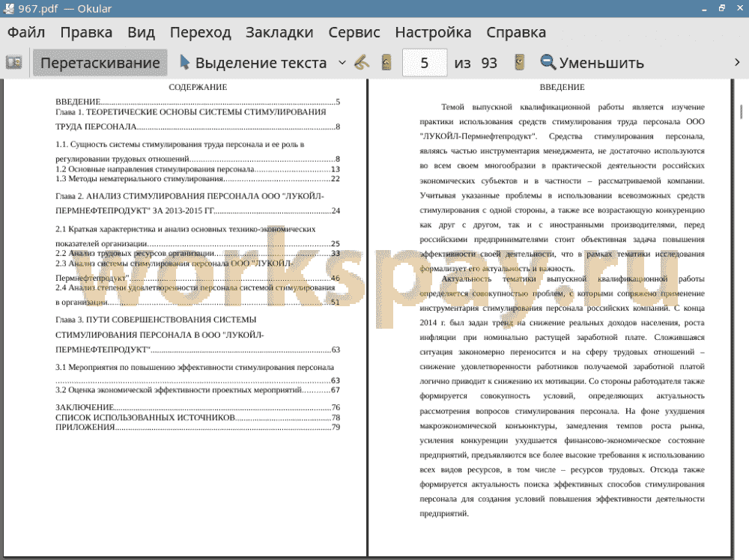This screenshot has width=749, height=560.
Task: Click 'СПИСОК ИСПОЛЬЗОВАННЫХ ИСТОЧНИКОВ' entry
Action: click(198, 417)
